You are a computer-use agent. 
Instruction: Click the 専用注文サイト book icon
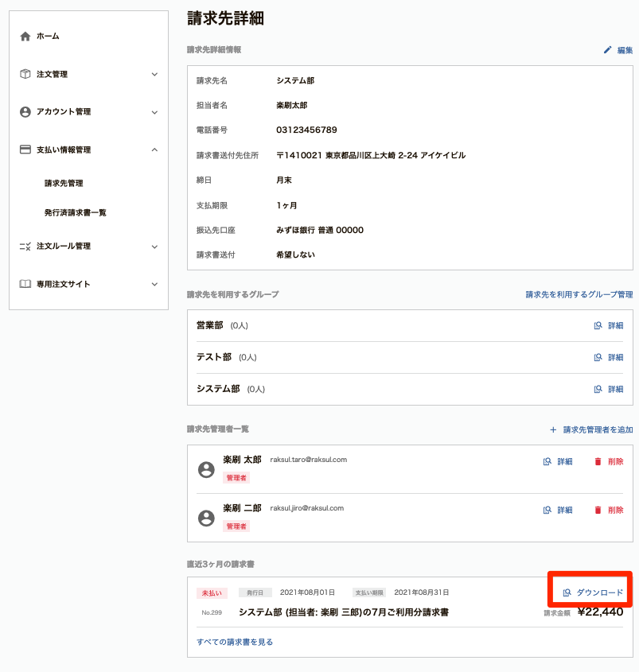[x=25, y=284]
